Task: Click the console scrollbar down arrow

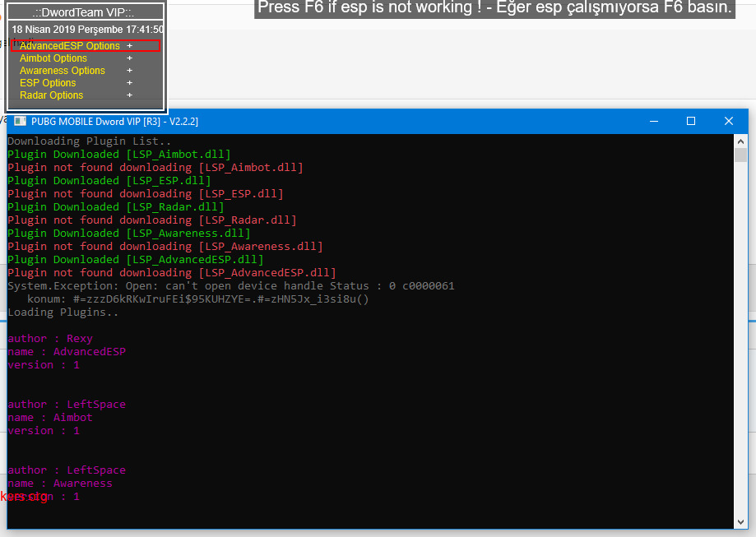Action: pyautogui.click(x=740, y=522)
